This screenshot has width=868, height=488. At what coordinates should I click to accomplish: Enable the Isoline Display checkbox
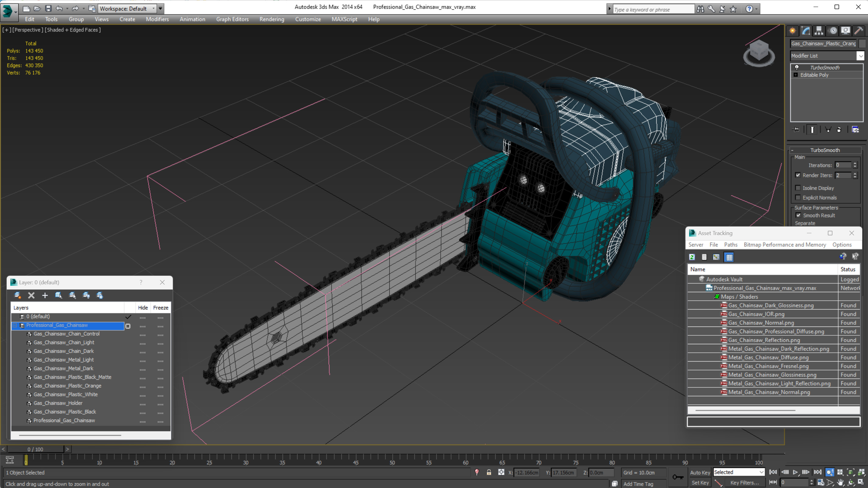(x=798, y=188)
